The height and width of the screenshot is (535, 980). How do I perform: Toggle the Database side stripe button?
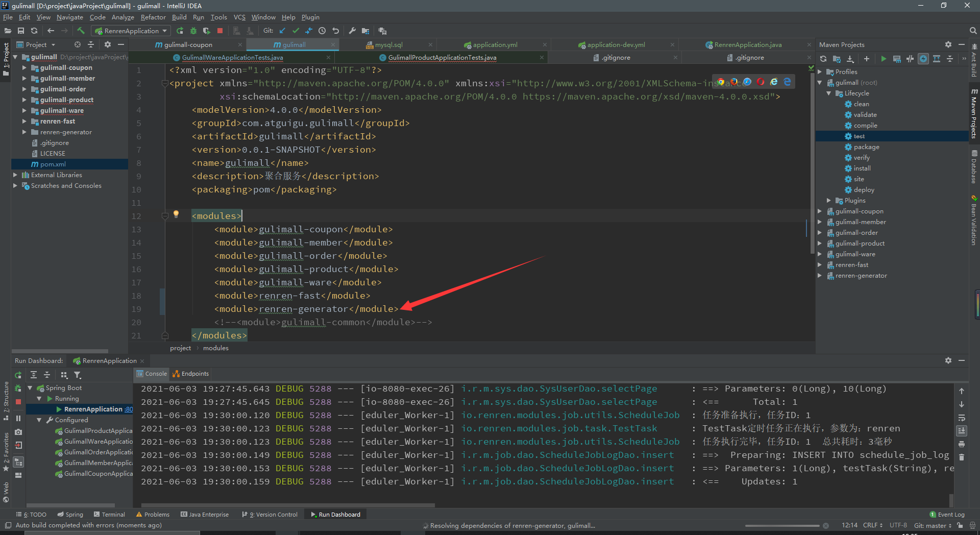(974, 167)
